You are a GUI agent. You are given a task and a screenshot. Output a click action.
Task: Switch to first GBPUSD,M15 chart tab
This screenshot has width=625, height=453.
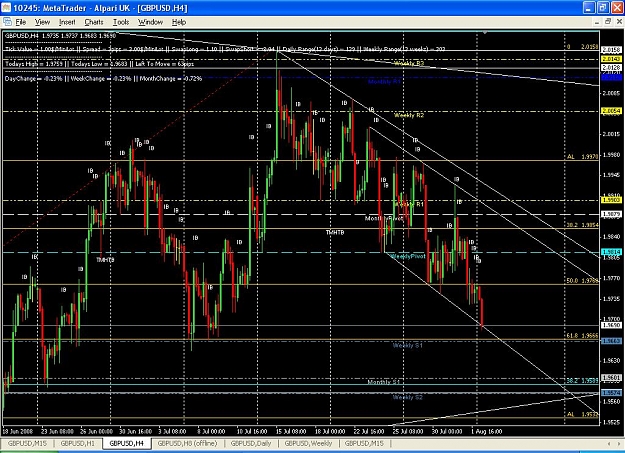[27, 443]
